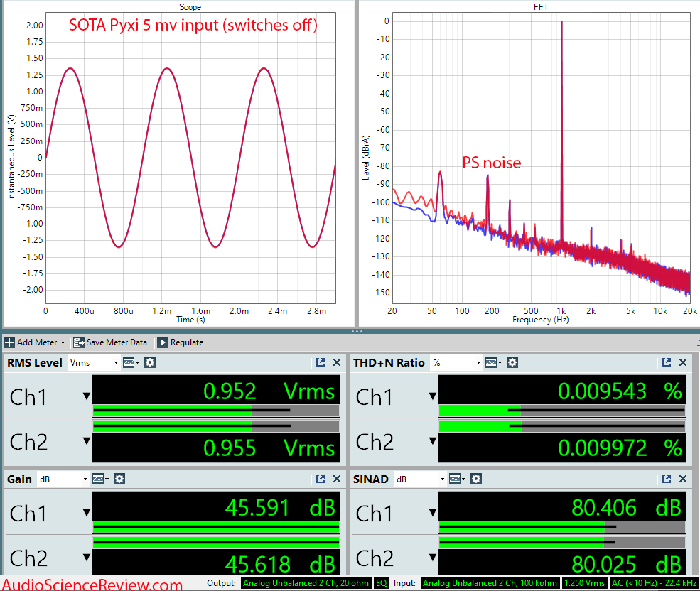Pop out the THD+N Ratio meter
This screenshot has width=700, height=591.
pyautogui.click(x=667, y=362)
